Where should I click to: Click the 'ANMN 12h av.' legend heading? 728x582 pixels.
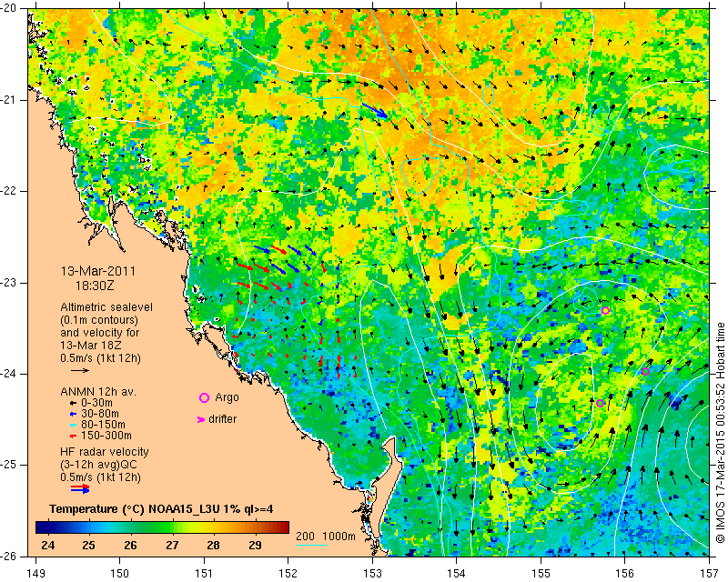pyautogui.click(x=98, y=392)
